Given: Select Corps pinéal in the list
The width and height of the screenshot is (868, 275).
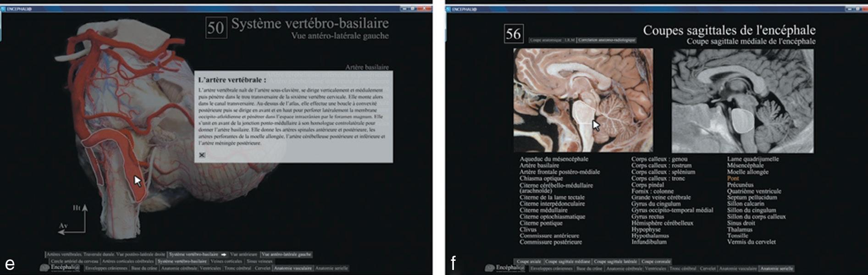Looking at the screenshot, I should click(x=647, y=185).
